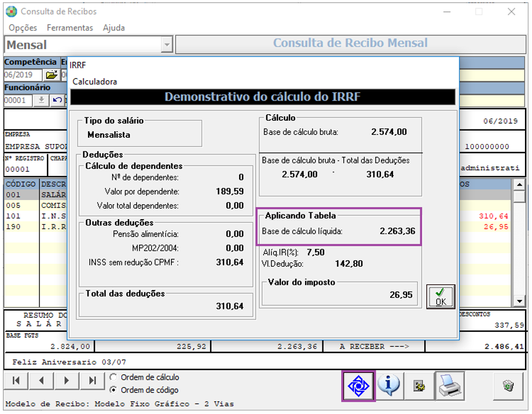The image size is (532, 414).
Task: Click Valor por dependente 189,59
Action: (x=230, y=191)
